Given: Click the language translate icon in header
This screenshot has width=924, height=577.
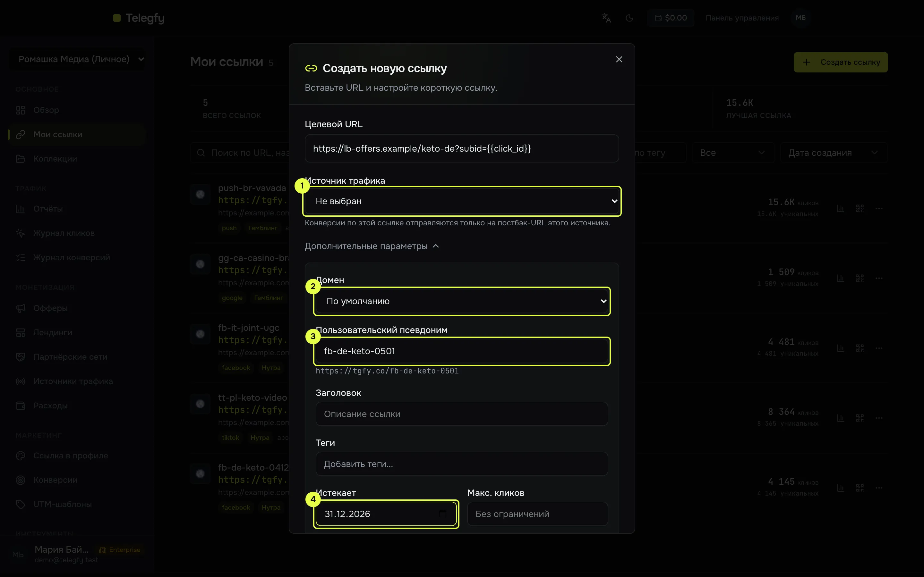Looking at the screenshot, I should pyautogui.click(x=606, y=18).
